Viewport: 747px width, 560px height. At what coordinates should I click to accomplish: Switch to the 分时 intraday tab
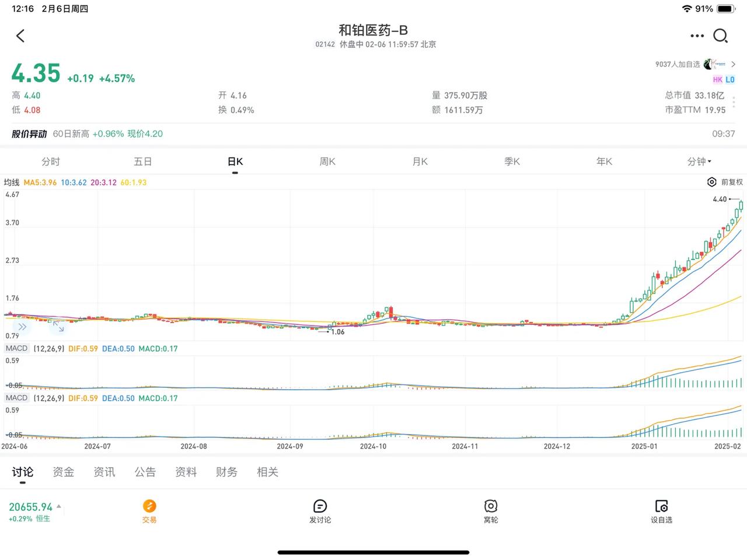[51, 162]
